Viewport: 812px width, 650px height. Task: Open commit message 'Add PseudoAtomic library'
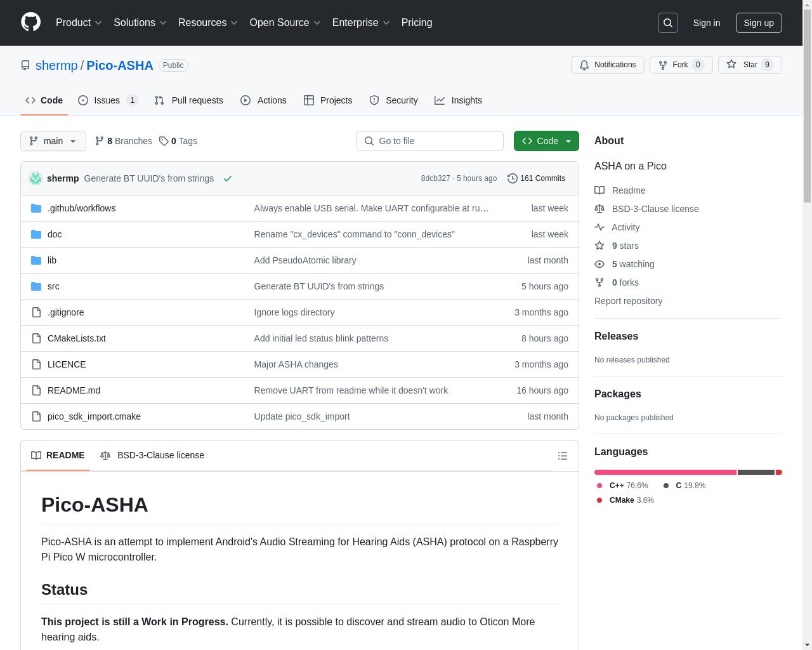point(305,260)
